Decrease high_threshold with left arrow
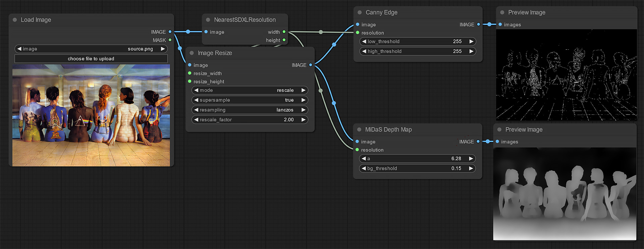This screenshot has height=249, width=644. pos(364,51)
